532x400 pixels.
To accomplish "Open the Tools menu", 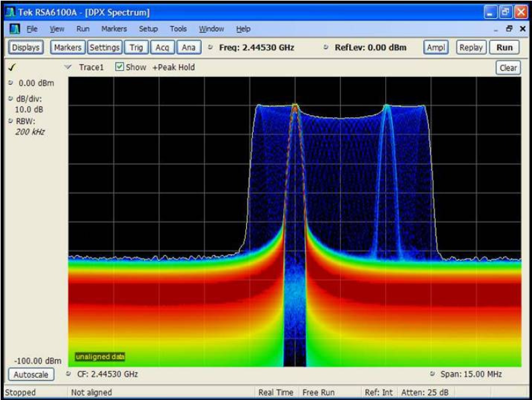I will (178, 29).
